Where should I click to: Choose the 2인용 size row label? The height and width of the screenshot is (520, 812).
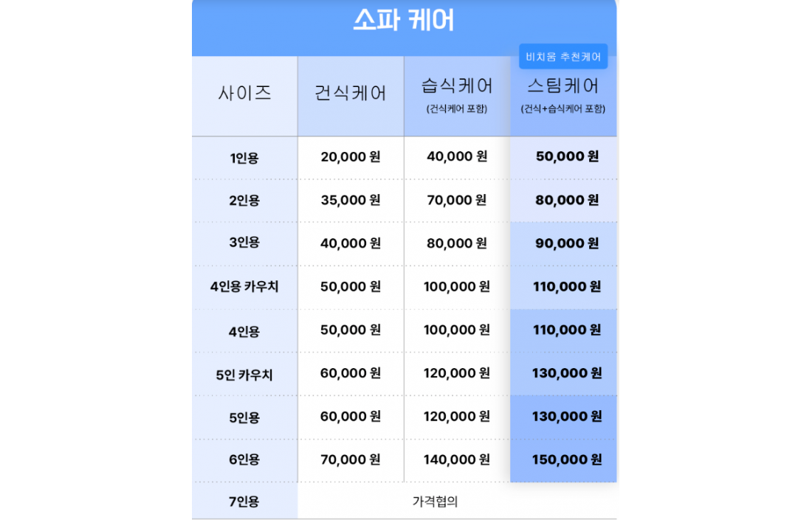(244, 201)
